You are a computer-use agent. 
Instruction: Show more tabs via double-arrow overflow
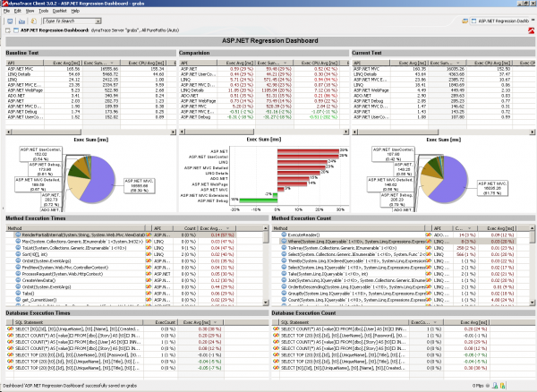pyautogui.click(x=533, y=21)
